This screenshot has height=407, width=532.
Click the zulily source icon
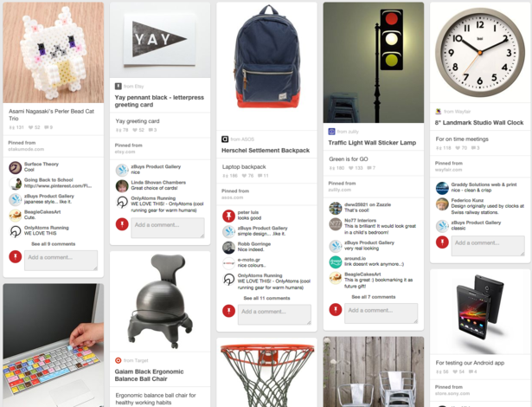coord(331,132)
